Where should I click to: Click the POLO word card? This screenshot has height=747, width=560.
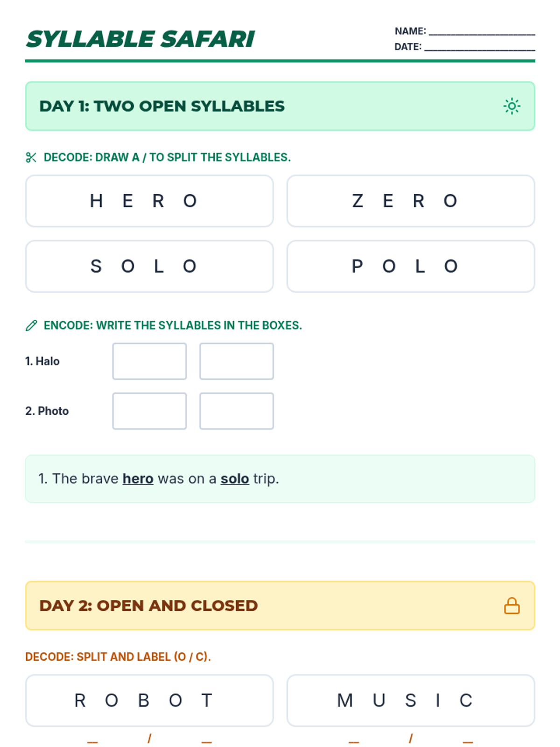[411, 267]
